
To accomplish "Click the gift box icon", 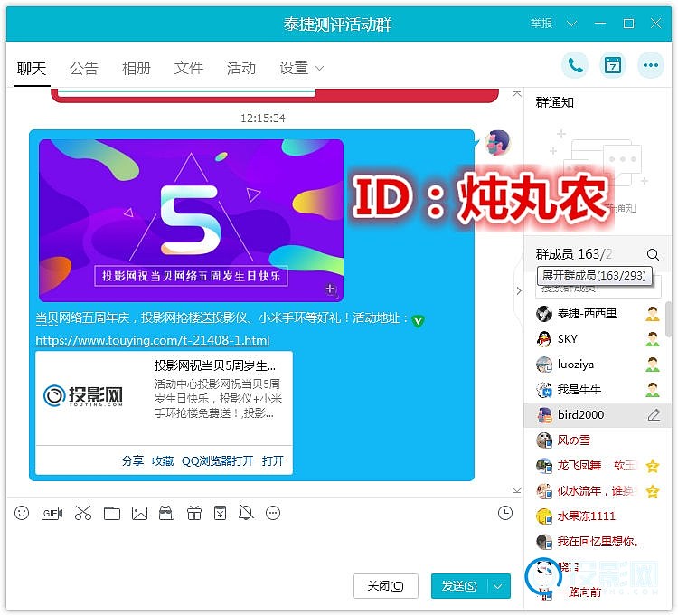I will point(194,513).
